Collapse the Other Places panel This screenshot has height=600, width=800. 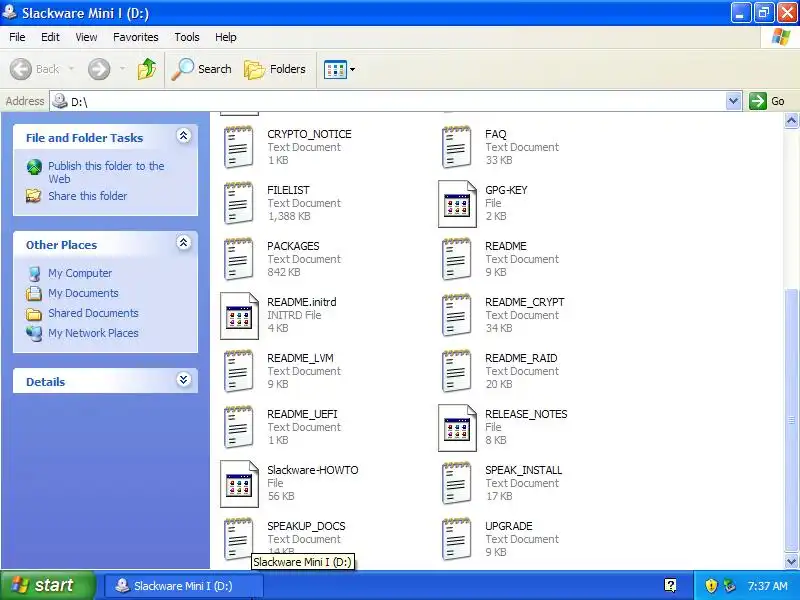(184, 243)
